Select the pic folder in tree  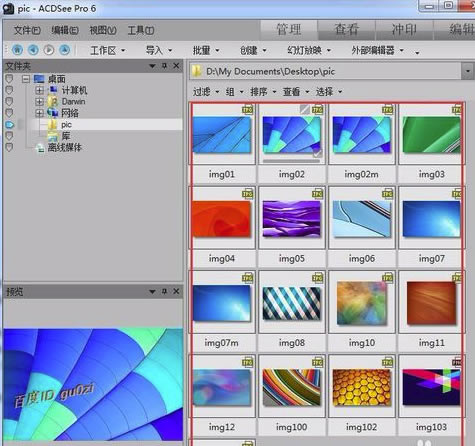pos(66,124)
